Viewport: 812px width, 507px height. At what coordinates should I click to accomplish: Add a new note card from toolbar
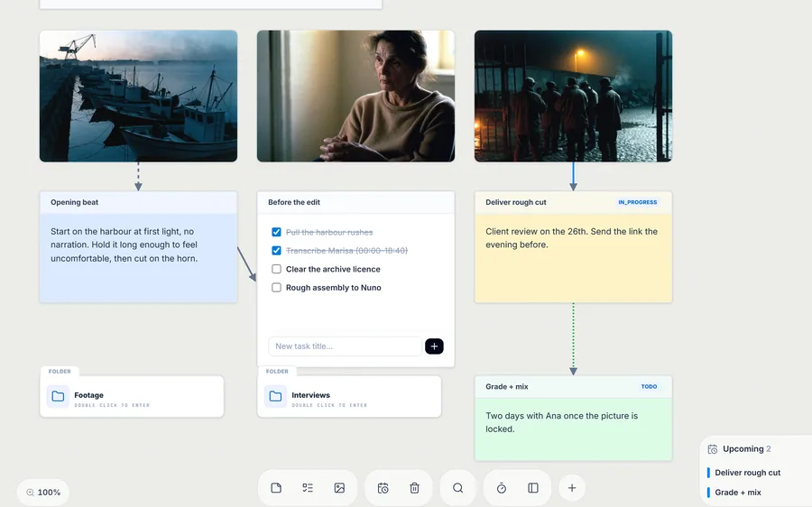[276, 488]
